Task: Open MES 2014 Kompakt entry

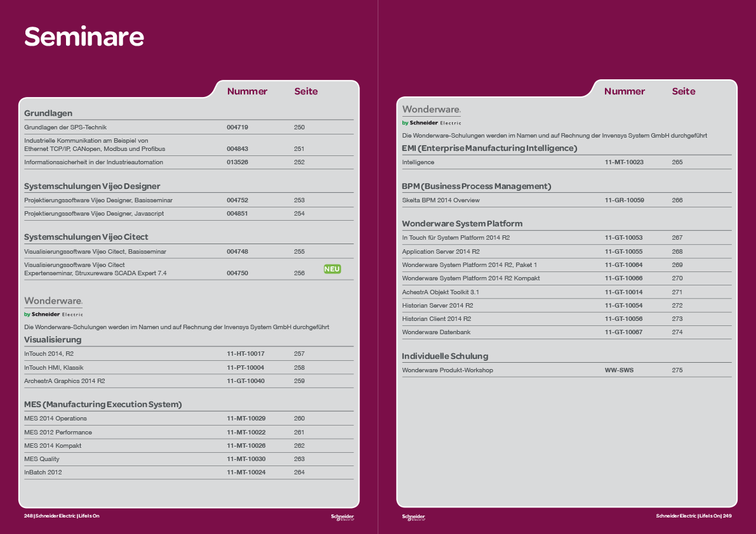Action: point(53,445)
